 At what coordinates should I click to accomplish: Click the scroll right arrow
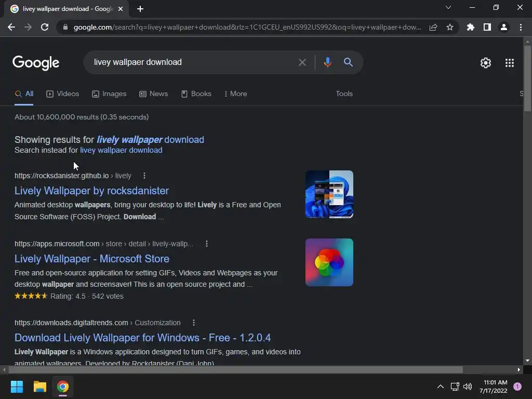click(x=519, y=370)
